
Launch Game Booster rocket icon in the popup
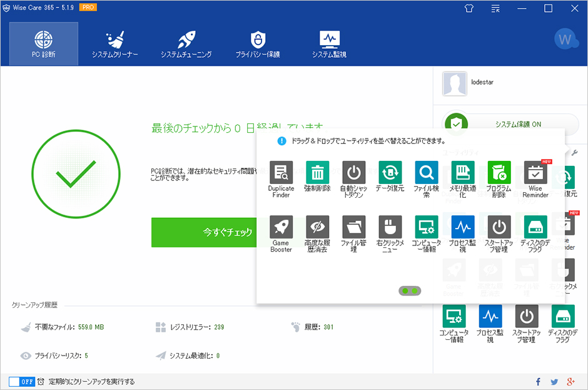pyautogui.click(x=281, y=227)
